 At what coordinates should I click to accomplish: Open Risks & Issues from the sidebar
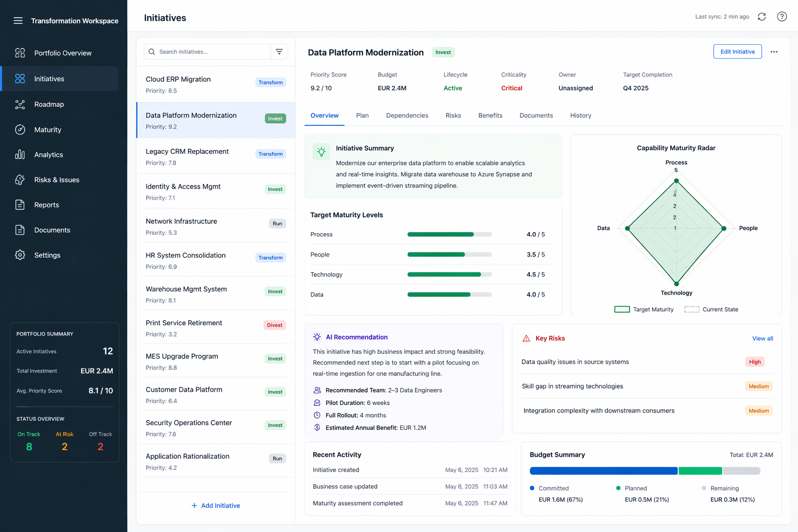point(56,179)
